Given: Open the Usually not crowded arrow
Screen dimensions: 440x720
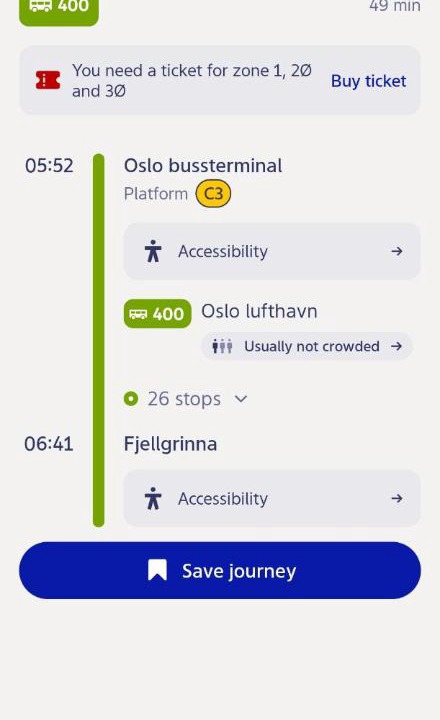Looking at the screenshot, I should (x=396, y=346).
